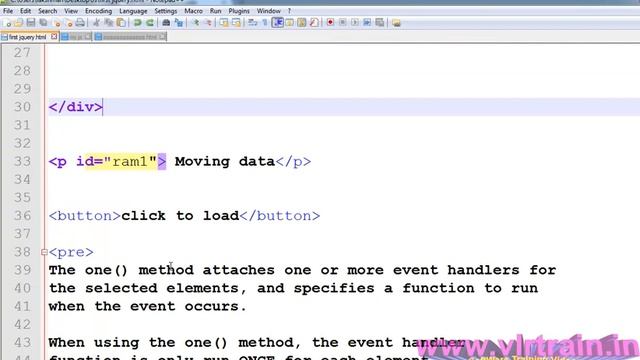Click line number 36 in margin
This screenshot has height=360, width=640.
click(x=22, y=216)
